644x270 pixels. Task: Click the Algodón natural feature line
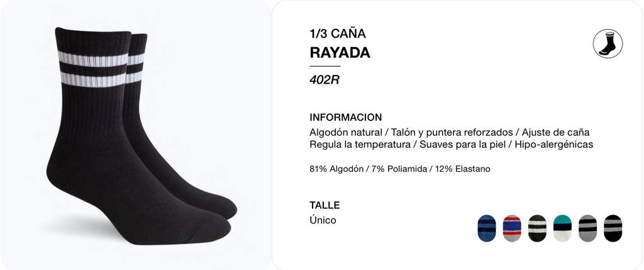click(449, 132)
